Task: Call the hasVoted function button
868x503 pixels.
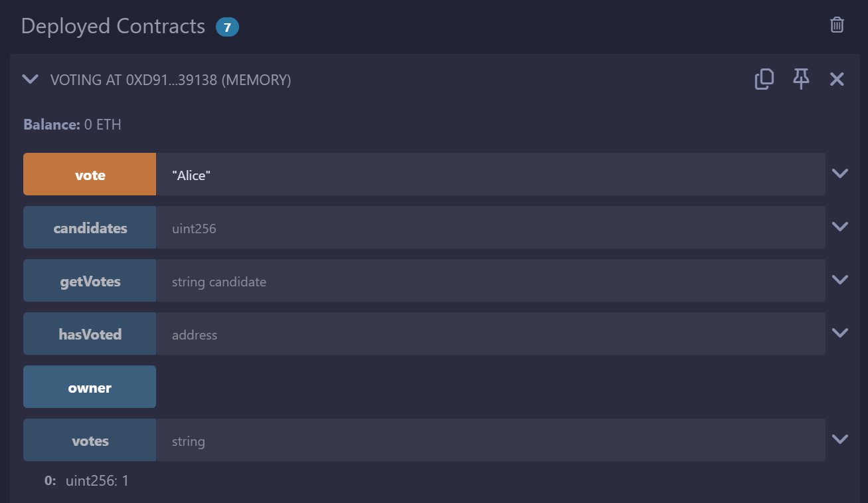Action: (x=90, y=334)
